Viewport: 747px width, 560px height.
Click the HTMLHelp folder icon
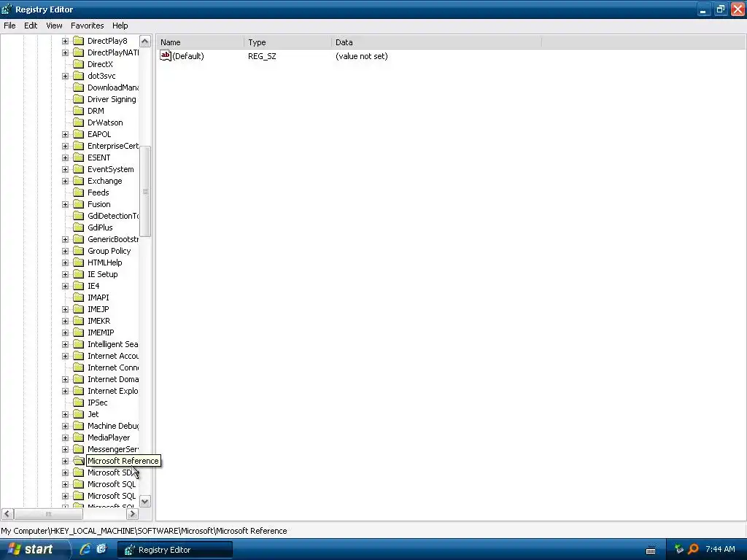pos(79,262)
